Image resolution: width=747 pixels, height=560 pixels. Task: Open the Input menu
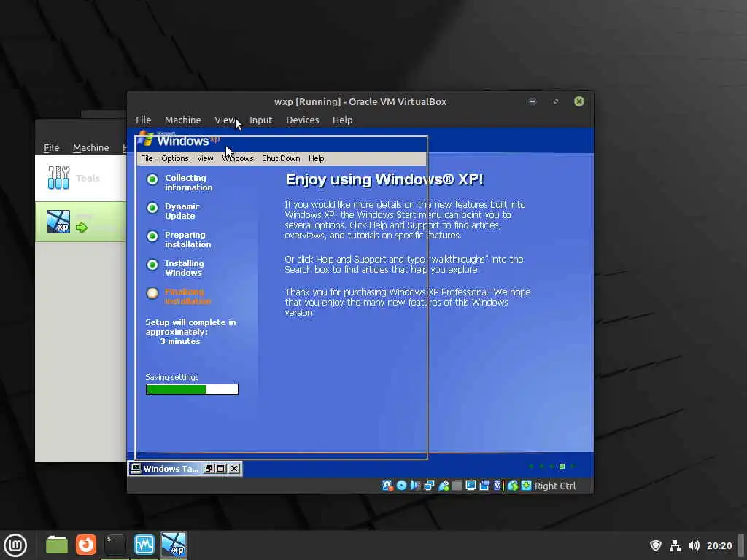pyautogui.click(x=261, y=120)
